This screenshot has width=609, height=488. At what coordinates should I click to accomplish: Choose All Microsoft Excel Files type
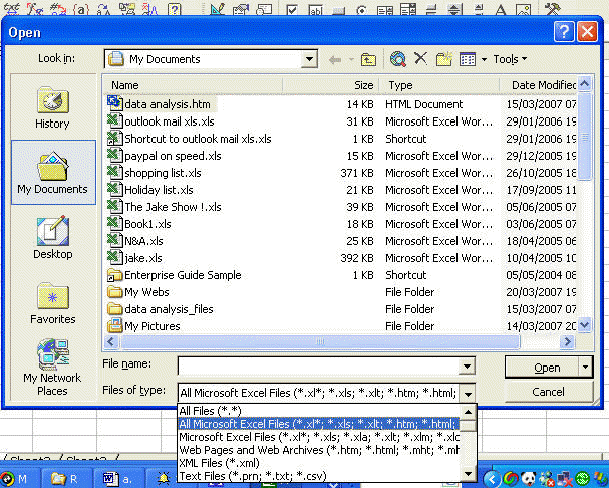point(319,424)
